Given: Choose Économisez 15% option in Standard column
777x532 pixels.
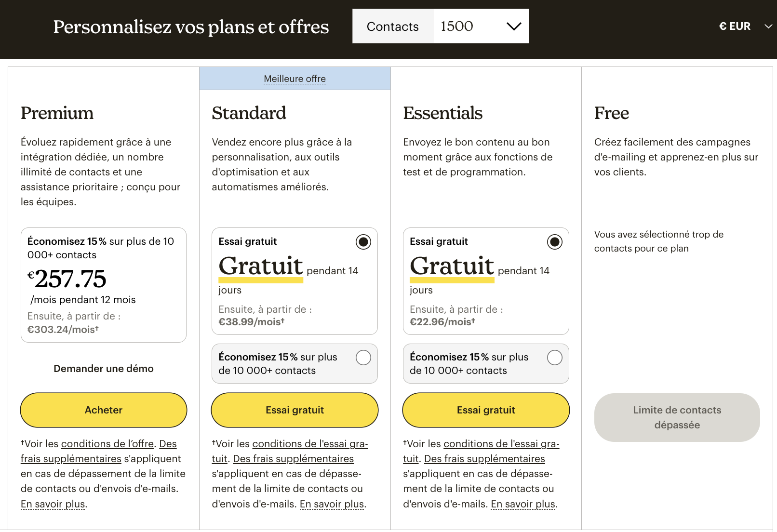Looking at the screenshot, I should [363, 358].
